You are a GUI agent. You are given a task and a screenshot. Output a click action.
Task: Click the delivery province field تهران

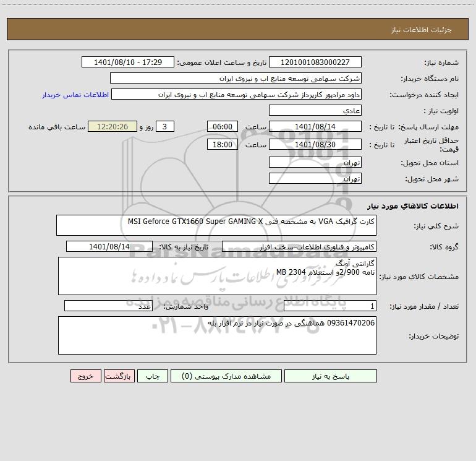click(315, 162)
